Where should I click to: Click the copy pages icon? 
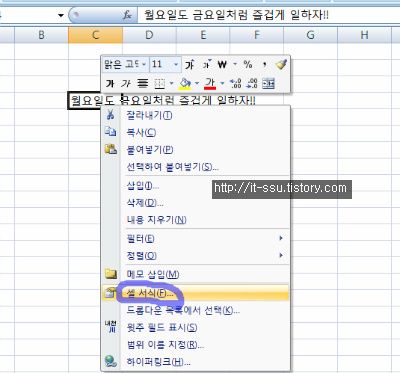111,132
